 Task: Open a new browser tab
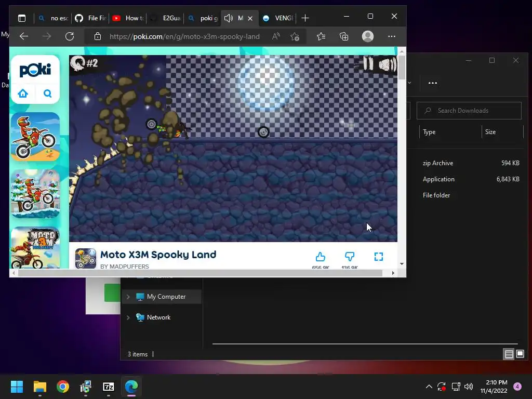click(305, 18)
